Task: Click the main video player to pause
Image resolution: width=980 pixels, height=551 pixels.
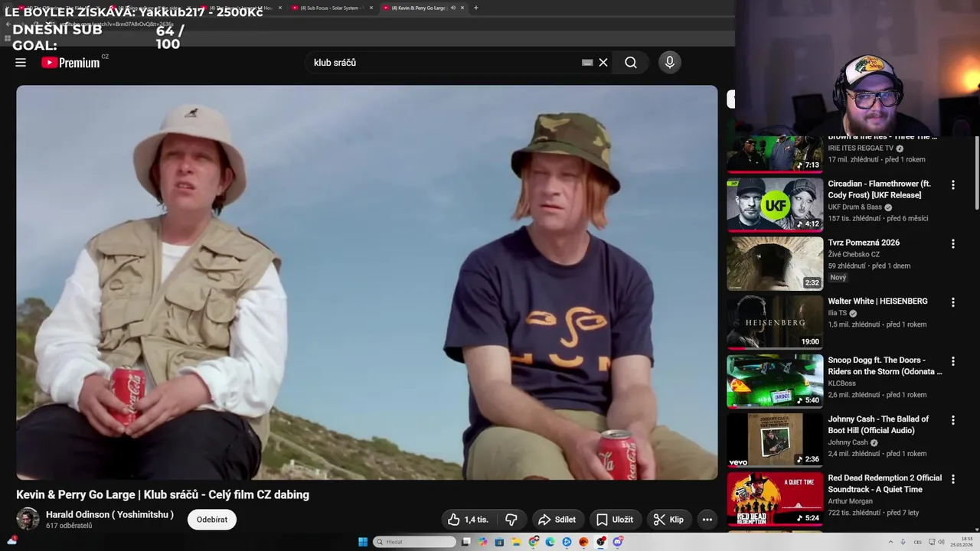Action: pos(367,282)
